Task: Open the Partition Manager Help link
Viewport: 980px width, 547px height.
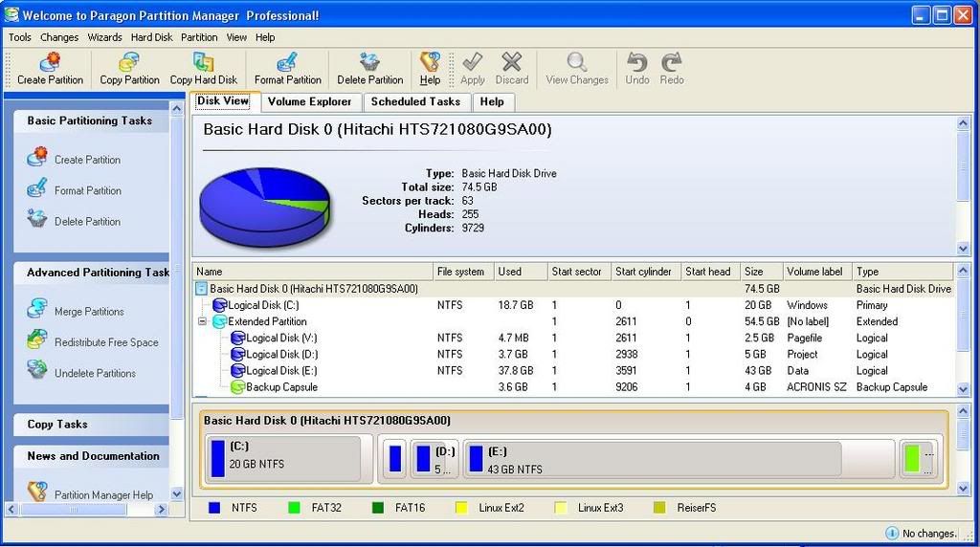Action: 102,494
